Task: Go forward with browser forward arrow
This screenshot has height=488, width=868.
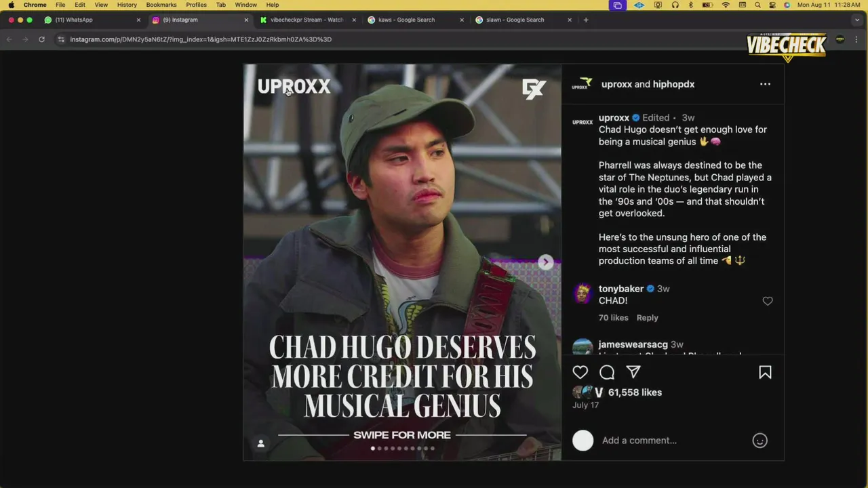Action: pyautogui.click(x=25, y=39)
